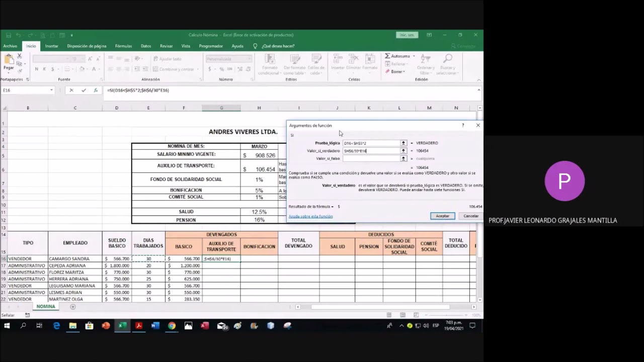Select cell with CAMARGO SANDRA
The width and height of the screenshot is (644, 362).
point(75,259)
